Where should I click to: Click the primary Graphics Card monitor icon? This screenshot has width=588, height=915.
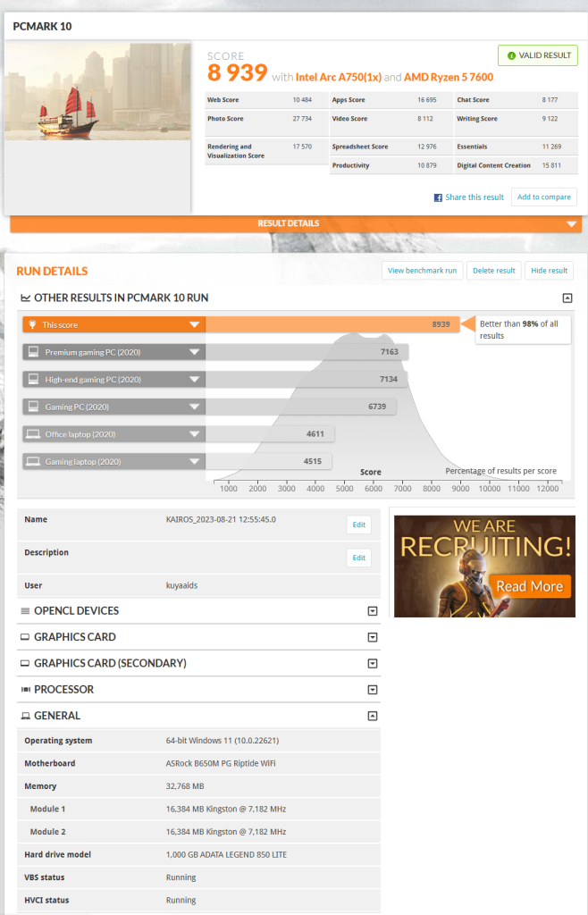pos(25,637)
